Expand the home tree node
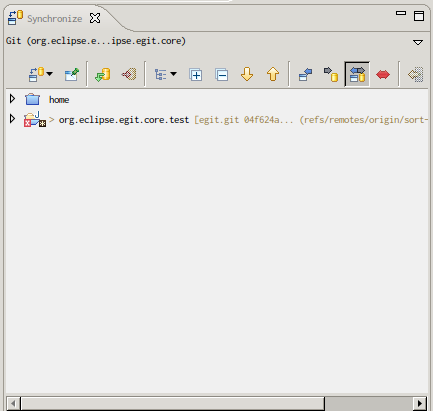This screenshot has height=411, width=433. pyautogui.click(x=13, y=99)
